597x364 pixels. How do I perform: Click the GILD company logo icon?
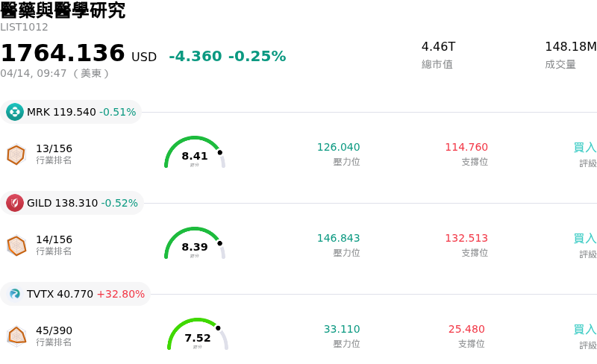pyautogui.click(x=15, y=203)
